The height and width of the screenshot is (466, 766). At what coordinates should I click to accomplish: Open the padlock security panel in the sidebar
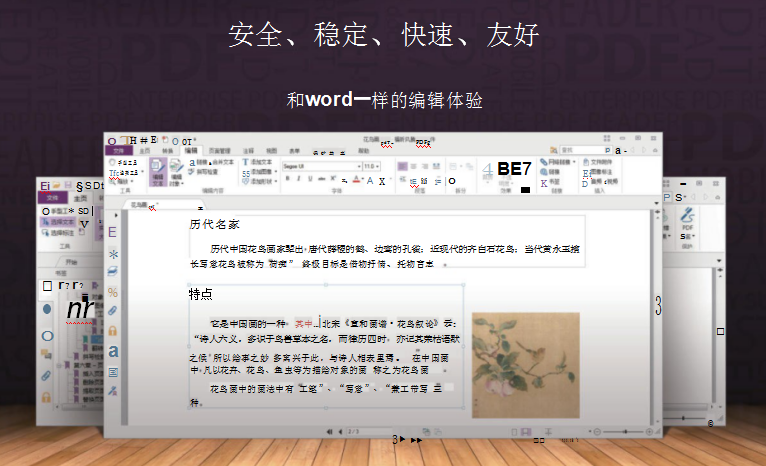114,330
